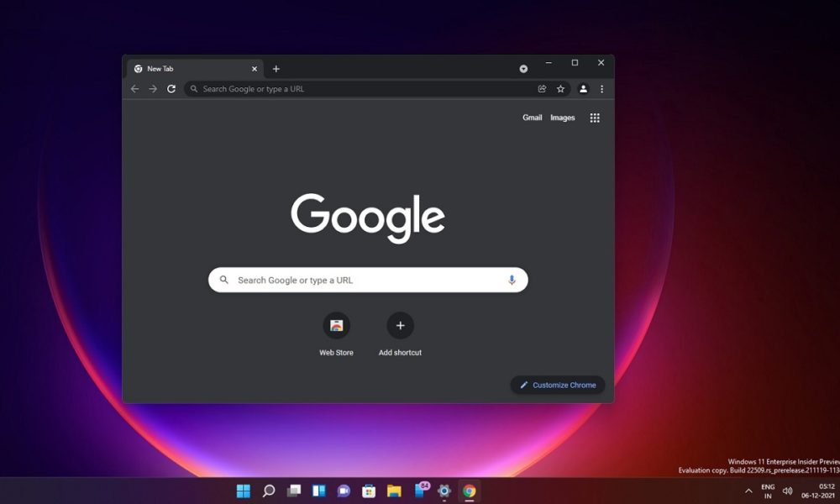
Task: Expand the hidden icons tray chevron
Action: click(x=748, y=491)
